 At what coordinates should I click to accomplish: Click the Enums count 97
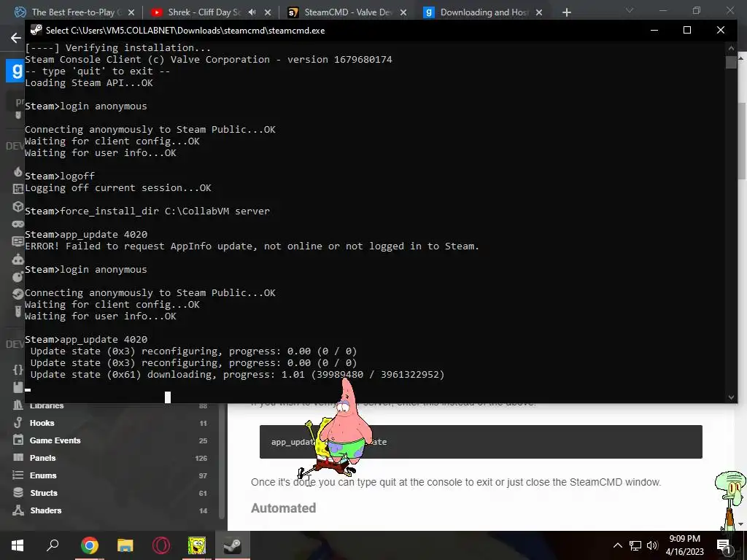click(x=203, y=475)
